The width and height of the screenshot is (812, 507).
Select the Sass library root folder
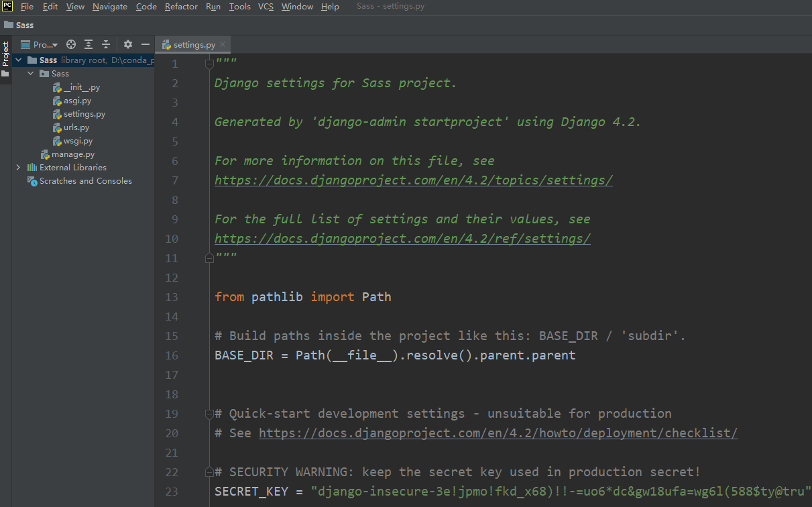coord(83,60)
